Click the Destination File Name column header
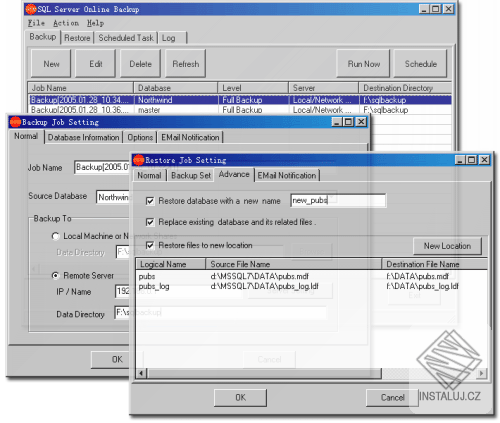This screenshot has width=500, height=423. [435, 264]
